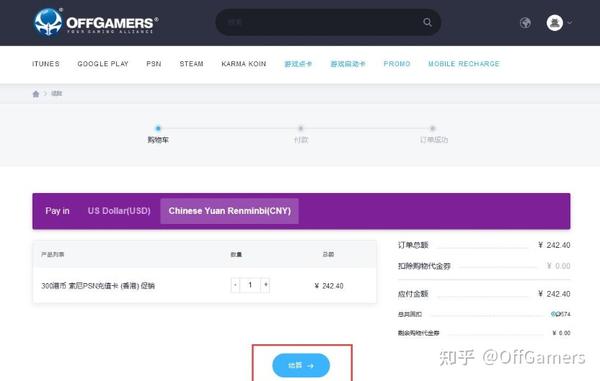
Task: Click the product row total ¥ 242.40
Action: coord(329,286)
